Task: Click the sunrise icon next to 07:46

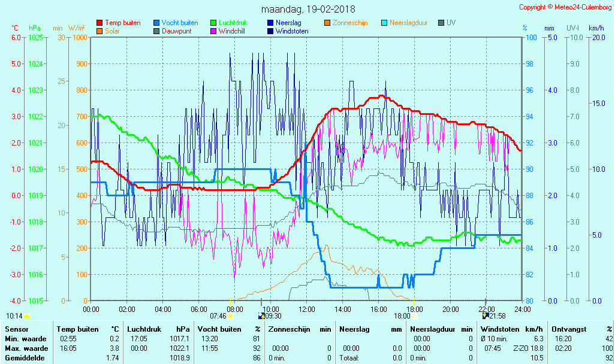Action: click(x=230, y=316)
